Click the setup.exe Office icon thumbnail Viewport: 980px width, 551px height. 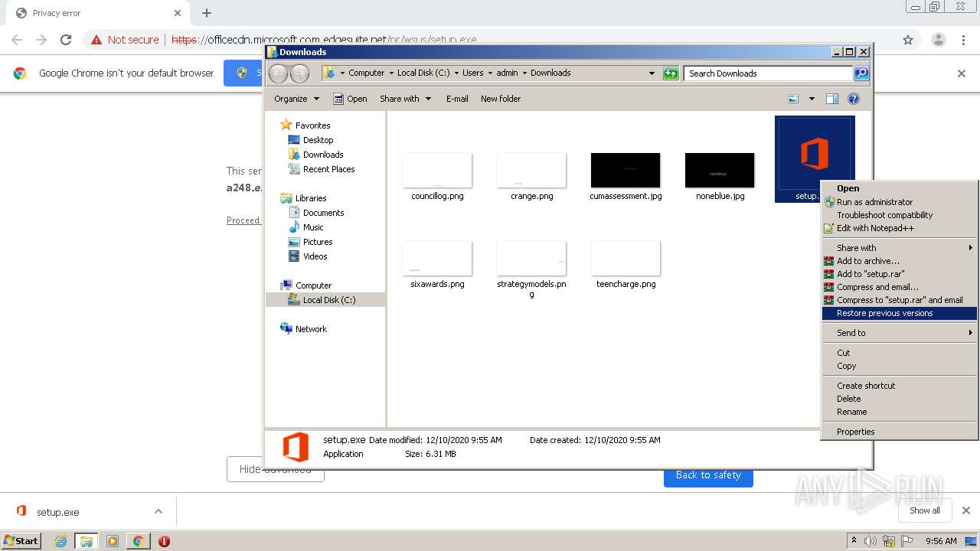pos(815,153)
